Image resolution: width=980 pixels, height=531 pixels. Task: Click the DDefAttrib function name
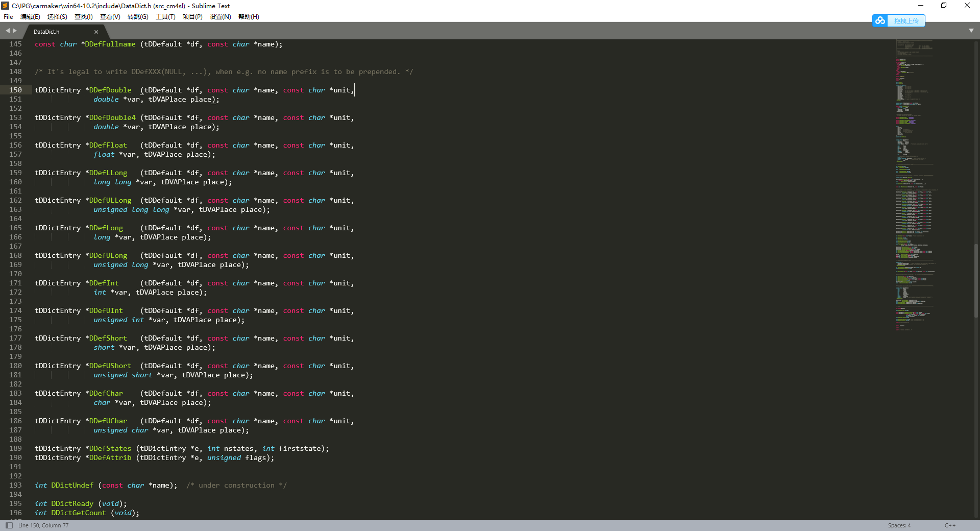110,458
